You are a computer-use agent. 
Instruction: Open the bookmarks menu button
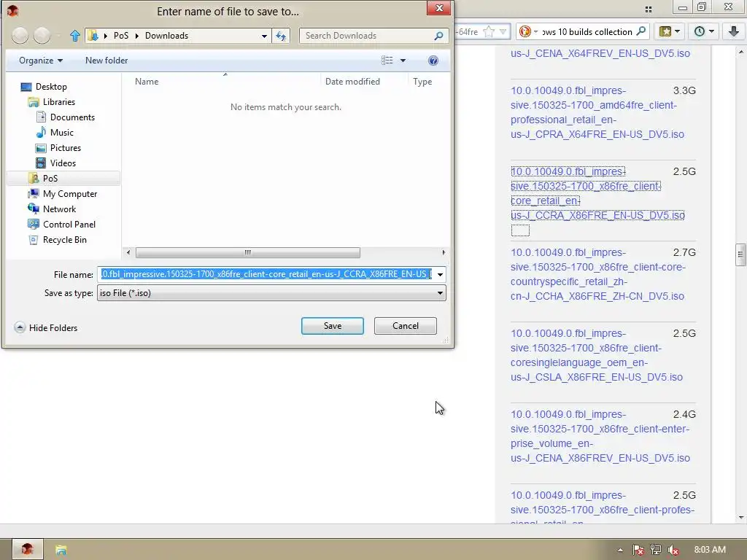pyautogui.click(x=670, y=31)
